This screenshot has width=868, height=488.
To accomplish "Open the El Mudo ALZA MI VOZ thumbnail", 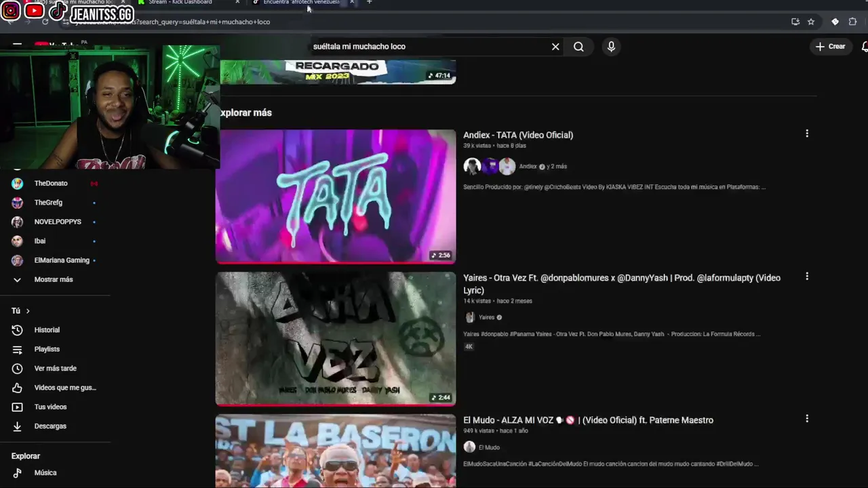I will 336,451.
